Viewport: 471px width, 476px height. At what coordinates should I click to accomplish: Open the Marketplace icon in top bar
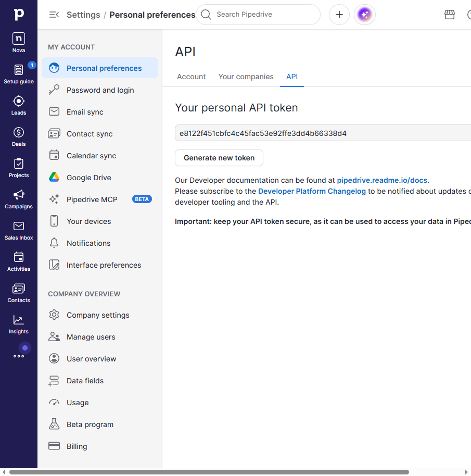coord(450,15)
